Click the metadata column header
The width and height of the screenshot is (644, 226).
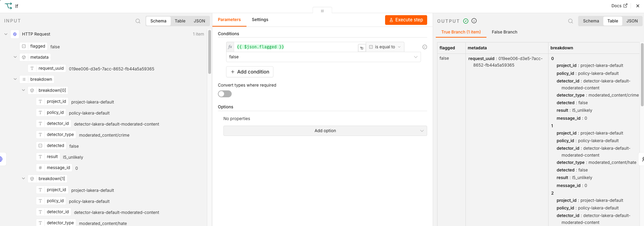tap(507, 48)
